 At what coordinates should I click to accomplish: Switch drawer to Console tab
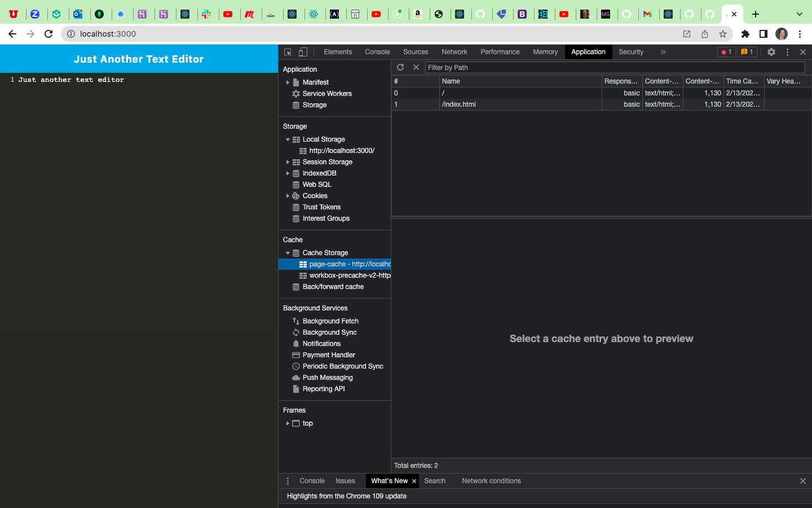click(312, 481)
